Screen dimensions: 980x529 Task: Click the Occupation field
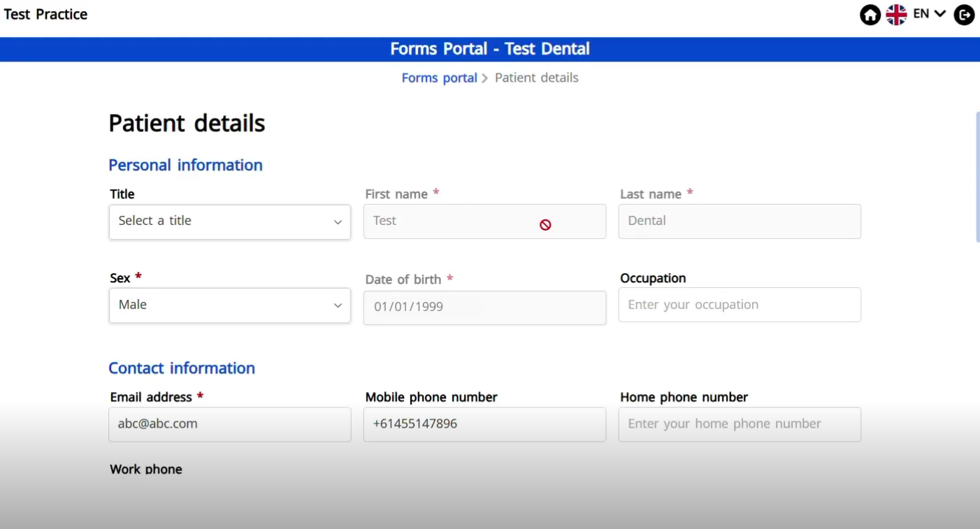pyautogui.click(x=739, y=305)
